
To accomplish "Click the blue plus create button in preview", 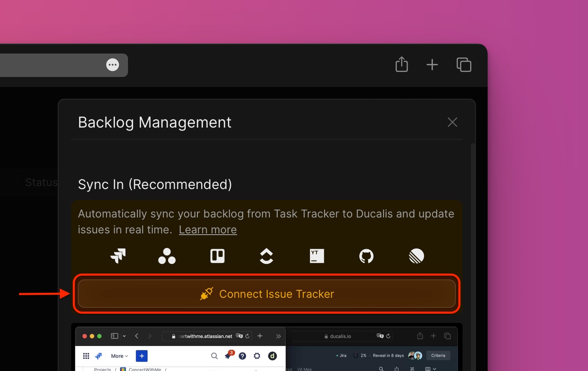I will pos(142,356).
